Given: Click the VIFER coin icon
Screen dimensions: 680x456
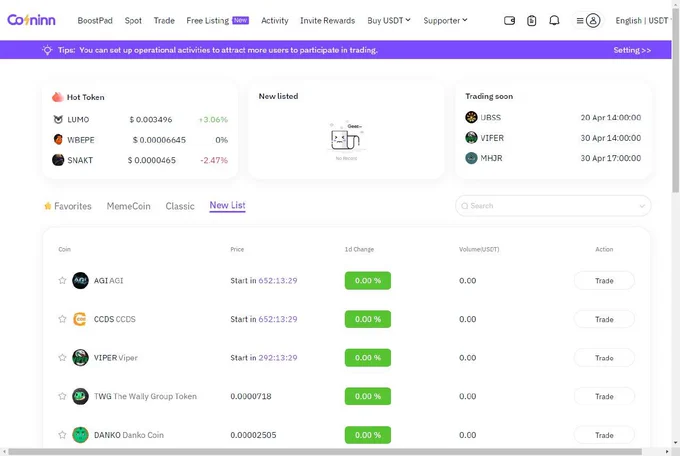Looking at the screenshot, I should 471,138.
